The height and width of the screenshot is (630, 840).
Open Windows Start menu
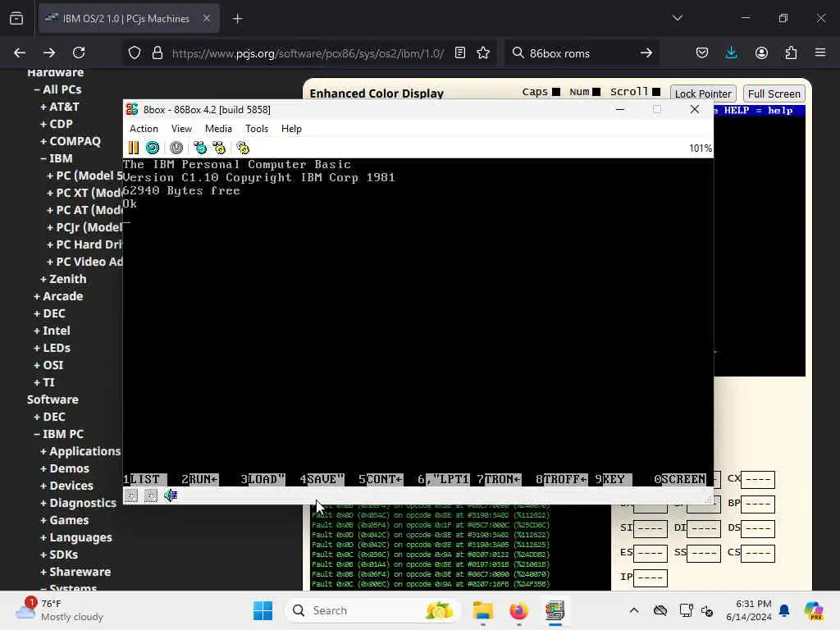click(x=262, y=610)
